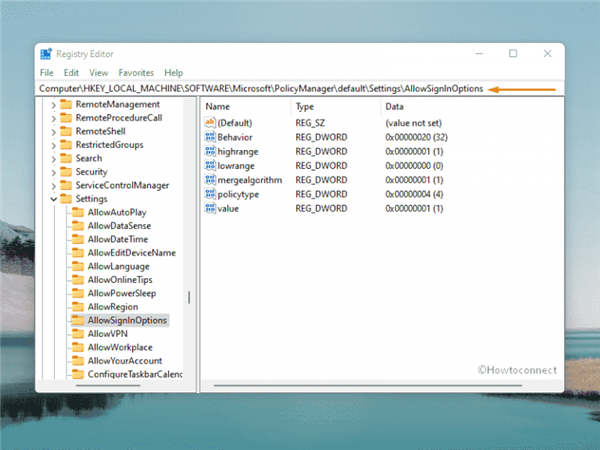Viewport: 600px width, 450px height.
Task: Click the AllowDateTime folder icon
Action: [78, 239]
